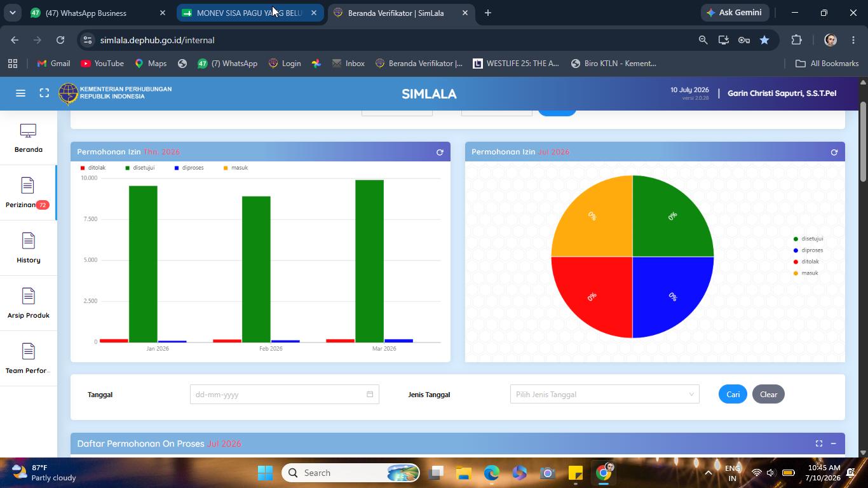Toggle the ditolak series in bar chart legend

(93, 168)
